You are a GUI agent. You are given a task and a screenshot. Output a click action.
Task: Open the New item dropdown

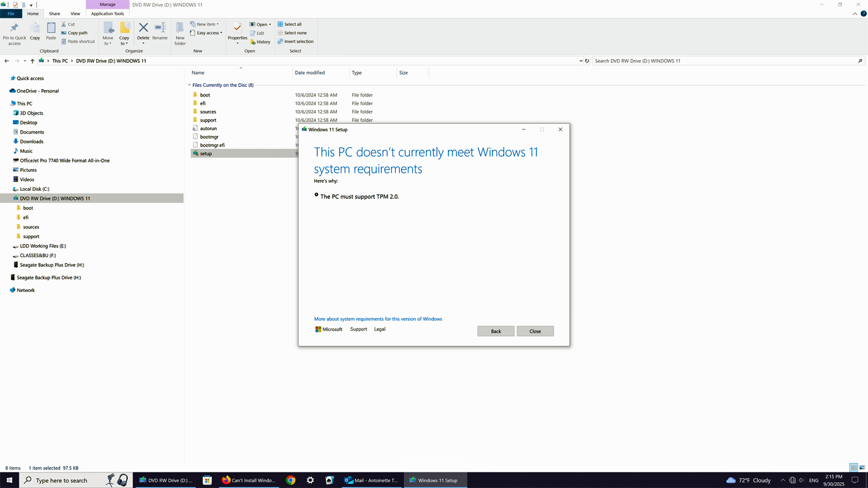[205, 24]
